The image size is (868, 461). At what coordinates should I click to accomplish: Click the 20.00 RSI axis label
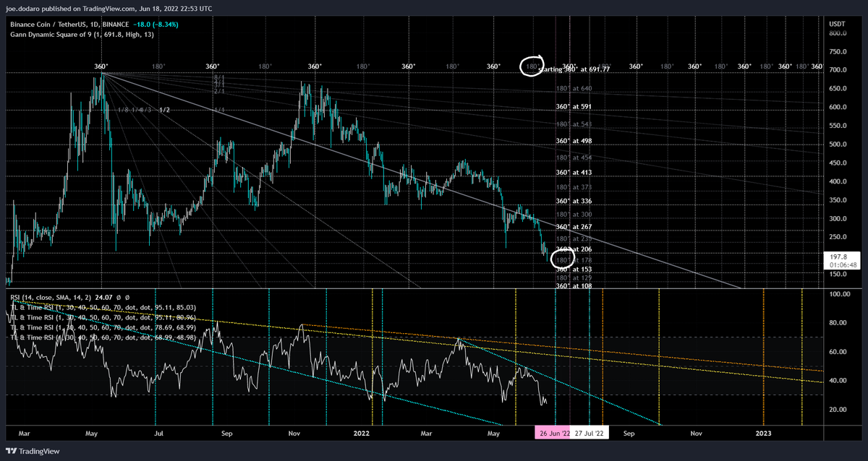click(838, 410)
